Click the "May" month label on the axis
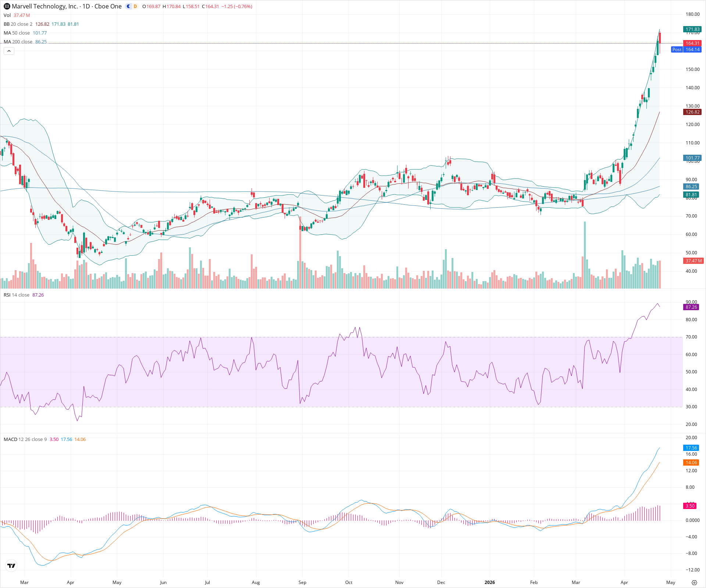 (x=671, y=582)
